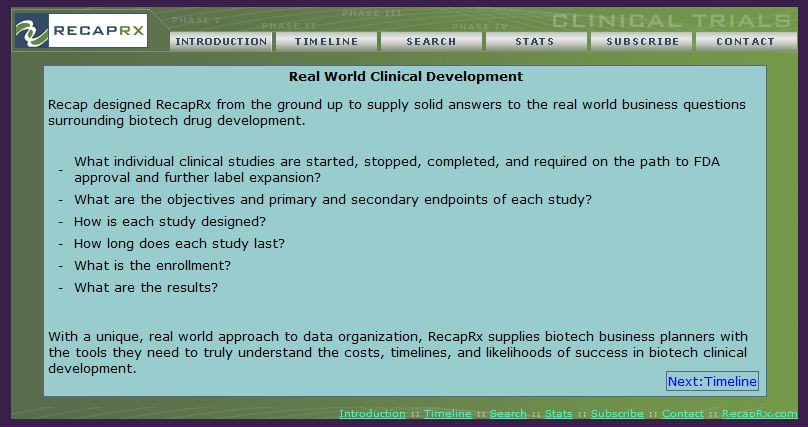This screenshot has height=427, width=808.
Task: Select the footer Stats link
Action: click(559, 414)
